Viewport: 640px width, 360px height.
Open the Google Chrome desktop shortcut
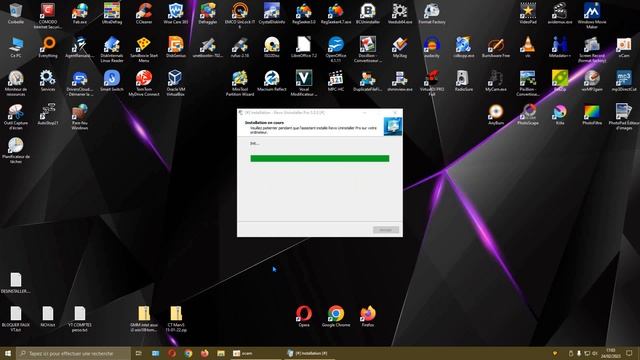pyautogui.click(x=336, y=316)
